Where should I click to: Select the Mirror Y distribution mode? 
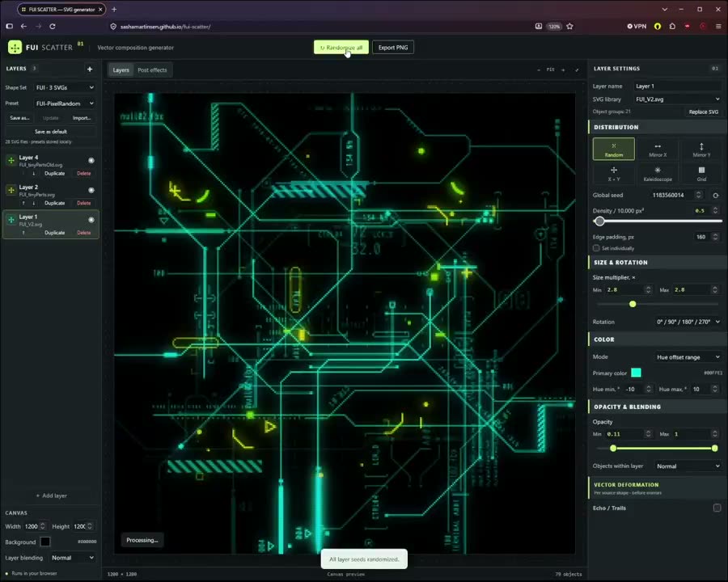point(701,149)
